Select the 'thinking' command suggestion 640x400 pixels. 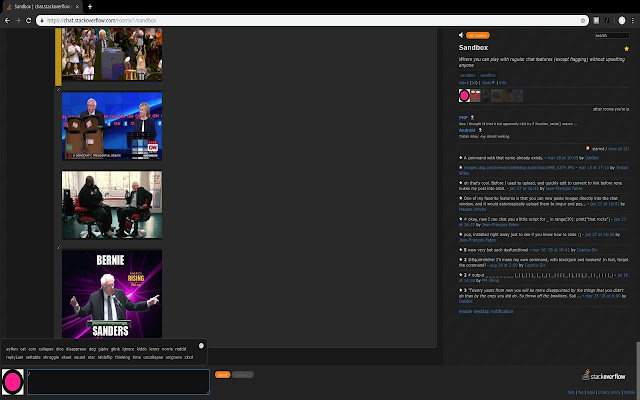pyautogui.click(x=122, y=358)
